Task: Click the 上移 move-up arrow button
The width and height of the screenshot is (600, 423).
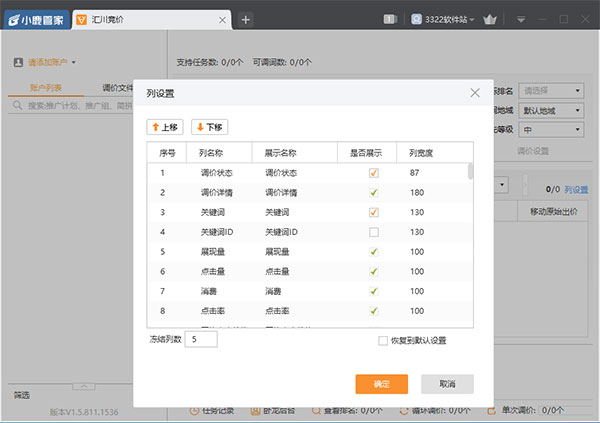Action: point(165,127)
